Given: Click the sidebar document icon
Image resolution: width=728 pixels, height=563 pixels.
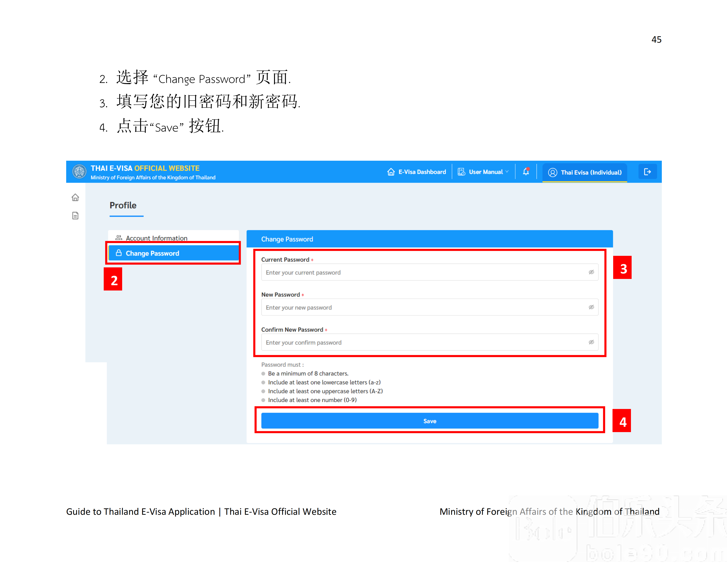Looking at the screenshot, I should 75,215.
